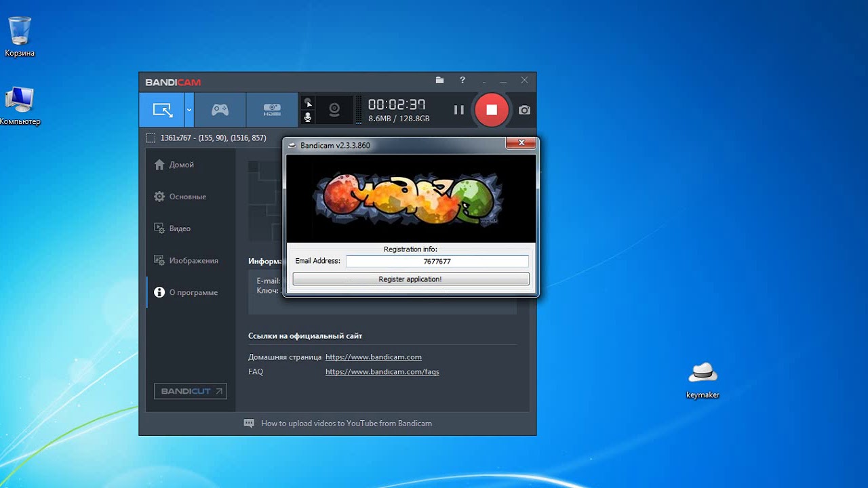
Task: Select the keymaker desktop icon
Action: [703, 380]
